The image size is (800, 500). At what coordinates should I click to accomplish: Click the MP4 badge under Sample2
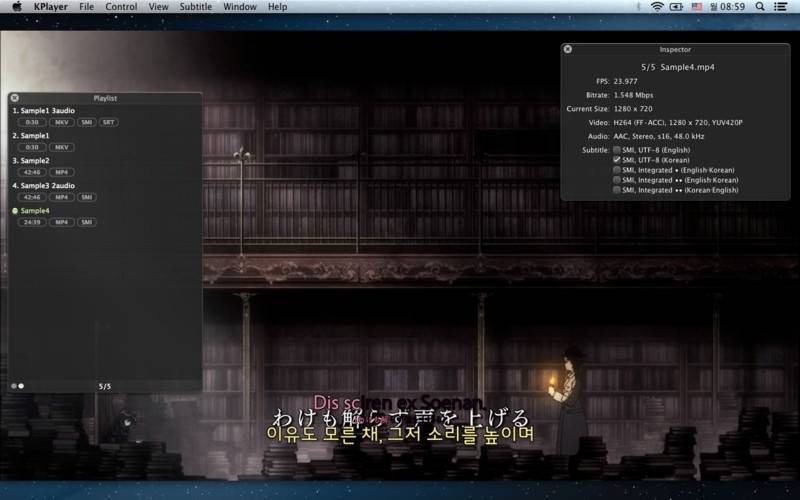coord(62,172)
